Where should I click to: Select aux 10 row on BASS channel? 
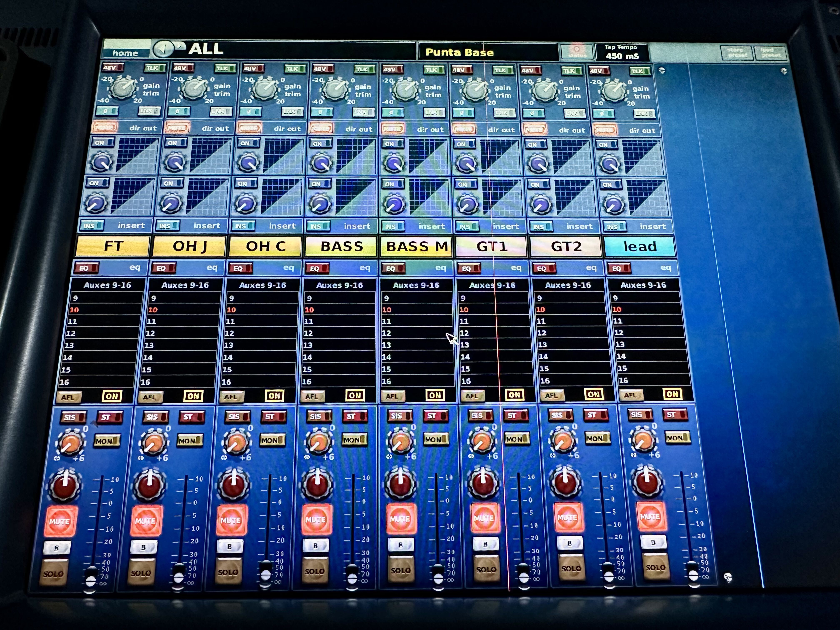point(339,310)
